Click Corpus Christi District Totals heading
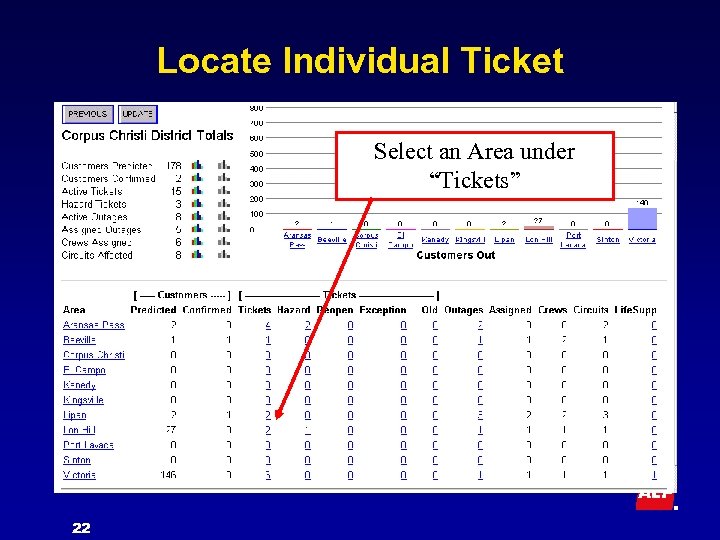The width and height of the screenshot is (720, 540). click(x=147, y=135)
